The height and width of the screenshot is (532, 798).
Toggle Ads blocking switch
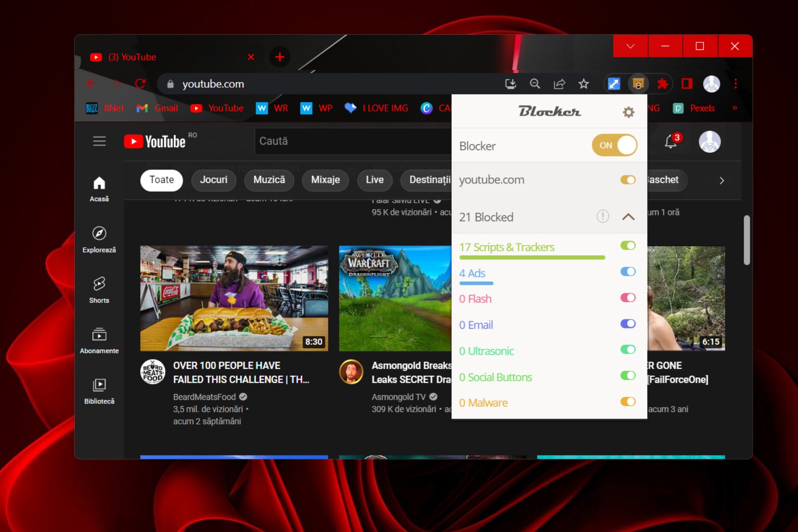pos(628,271)
